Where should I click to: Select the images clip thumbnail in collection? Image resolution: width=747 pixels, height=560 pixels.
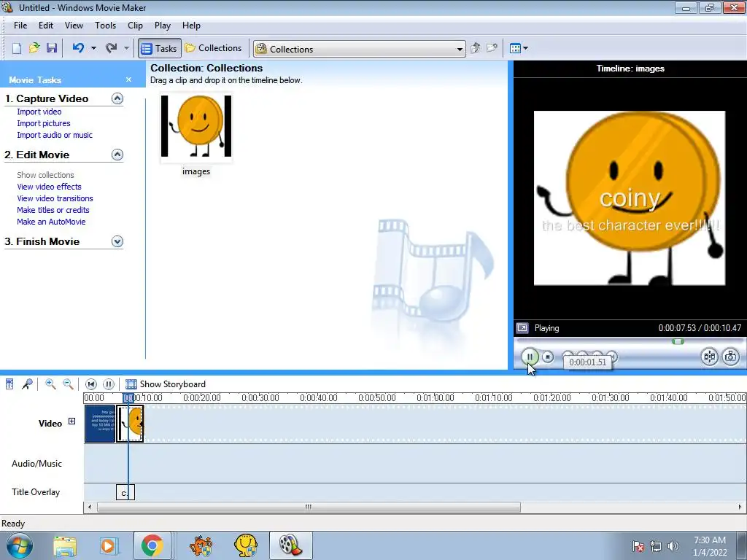196,126
